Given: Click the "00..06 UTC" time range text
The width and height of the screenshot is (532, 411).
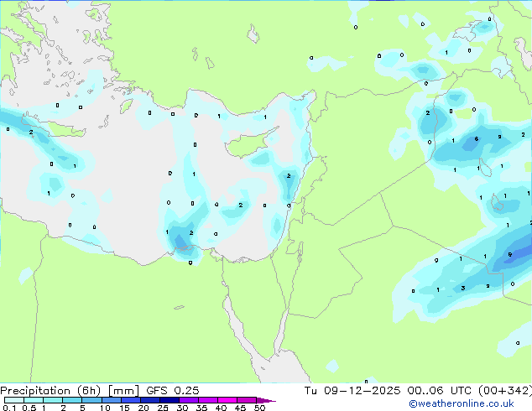Looking at the screenshot, I should point(440,391).
